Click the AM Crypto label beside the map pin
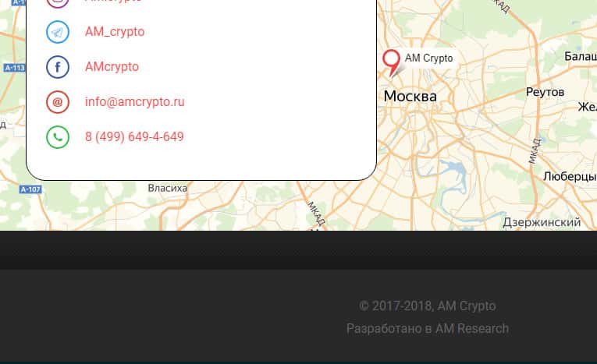This screenshot has height=364, width=597. [428, 58]
